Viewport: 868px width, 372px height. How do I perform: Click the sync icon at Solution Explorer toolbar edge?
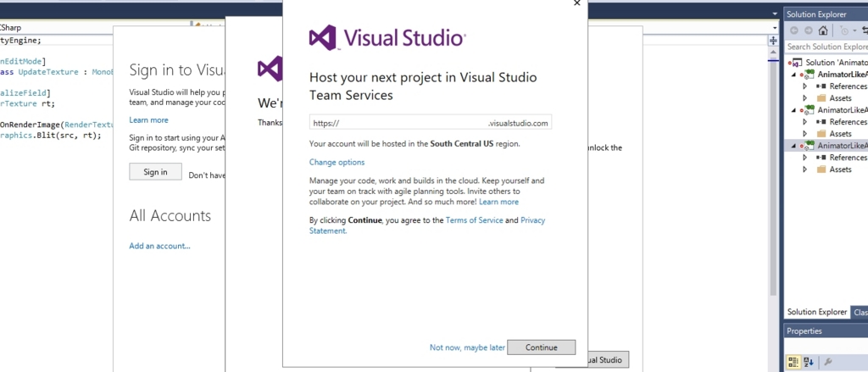tap(864, 31)
